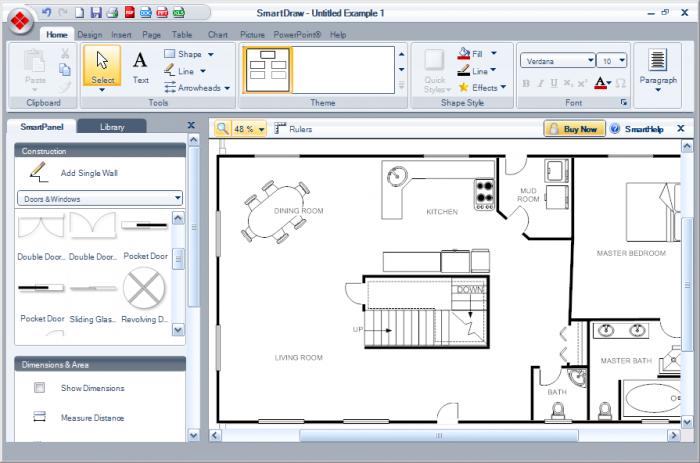The height and width of the screenshot is (463, 700).
Task: Click the Buy Now button
Action: point(574,129)
